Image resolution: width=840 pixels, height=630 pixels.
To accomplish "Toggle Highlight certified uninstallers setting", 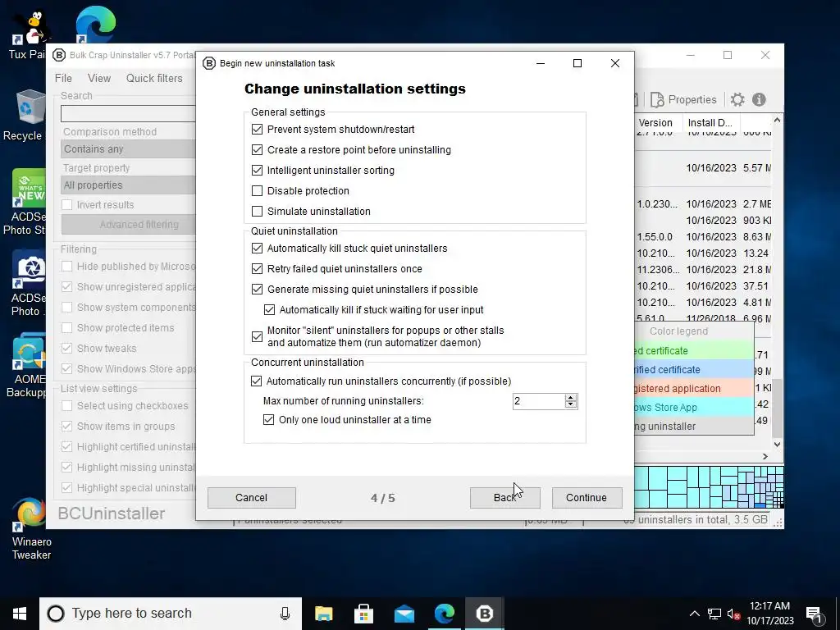I will coord(67,447).
